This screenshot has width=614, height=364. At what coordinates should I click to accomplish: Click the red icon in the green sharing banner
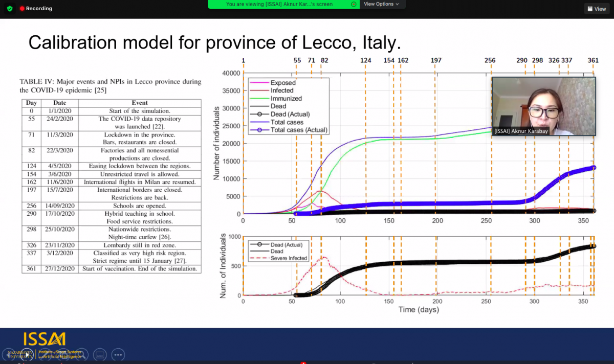pos(354,4)
